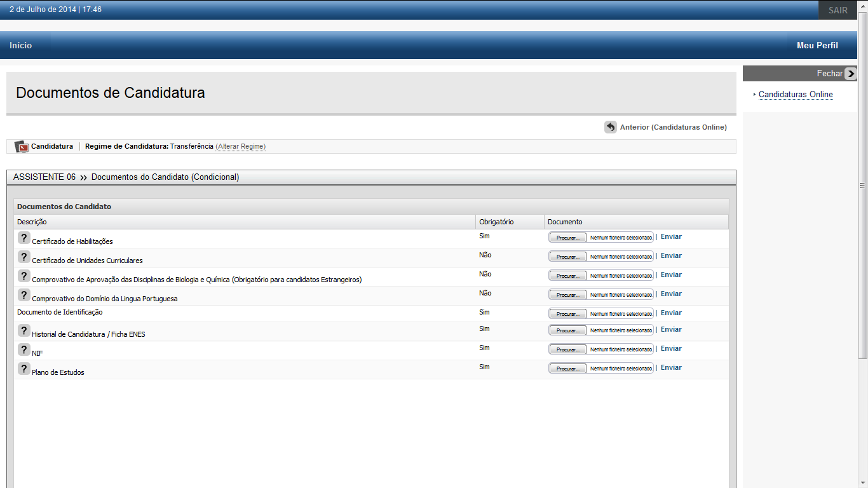Image resolution: width=868 pixels, height=488 pixels.
Task: Click the Alterar Regime link
Action: [240, 147]
